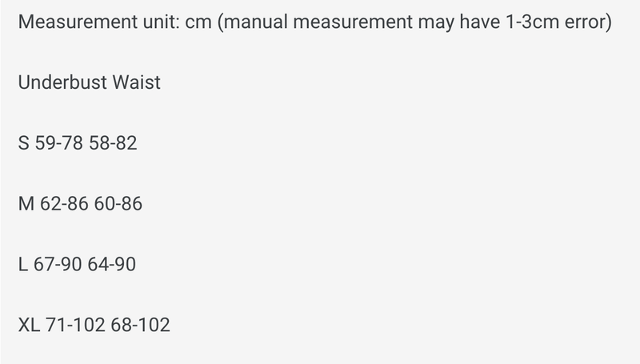Click the 'L' size label
The height and width of the screenshot is (364, 640).
22,265
